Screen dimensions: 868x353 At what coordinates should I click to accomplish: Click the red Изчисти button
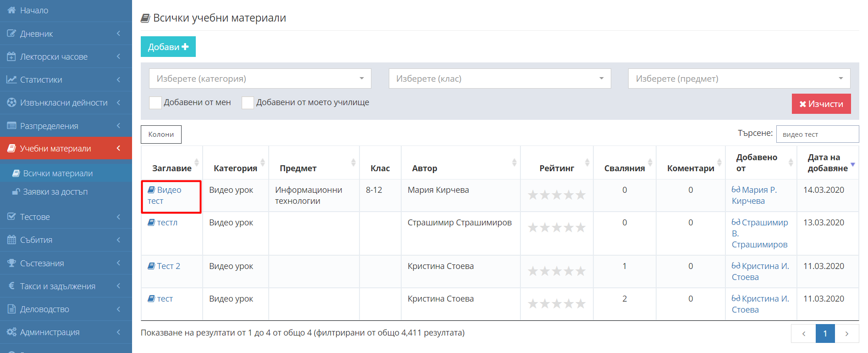click(821, 104)
